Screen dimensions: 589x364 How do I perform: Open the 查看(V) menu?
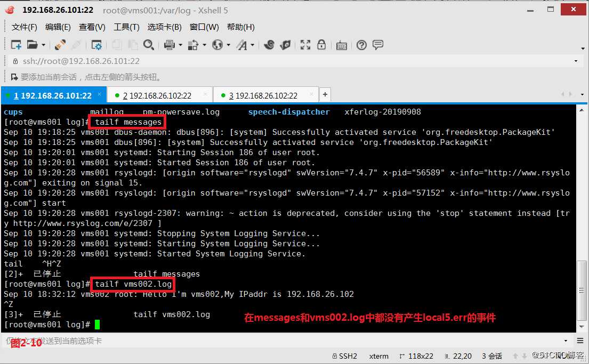[x=92, y=27]
